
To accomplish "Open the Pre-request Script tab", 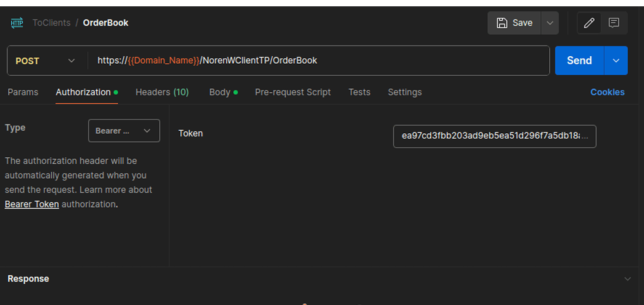I will 293,92.
